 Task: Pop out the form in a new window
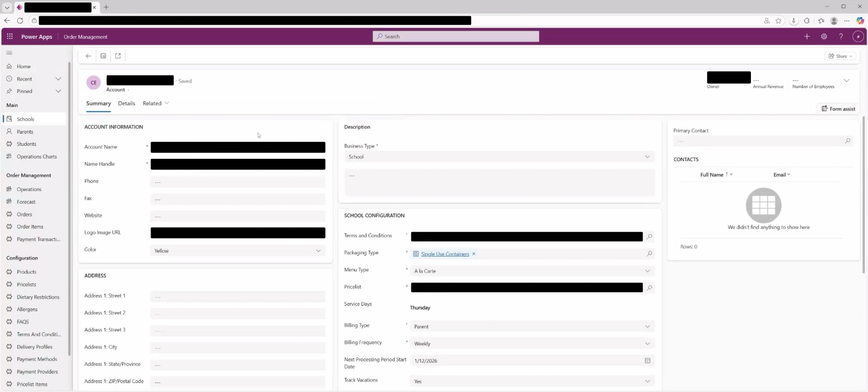(x=118, y=56)
